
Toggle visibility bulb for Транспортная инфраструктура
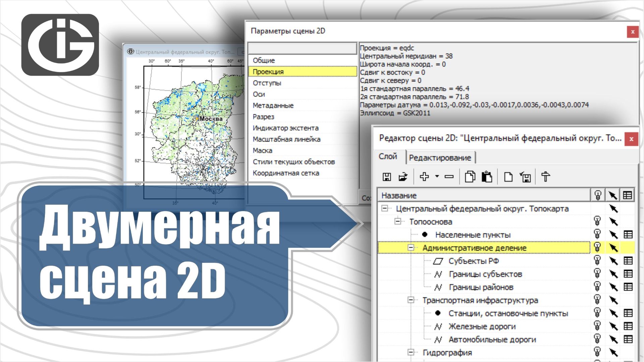(x=597, y=300)
